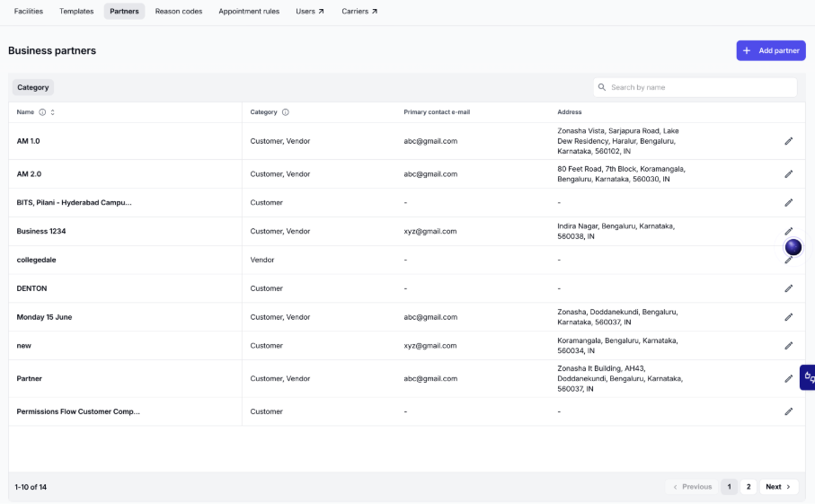
Task: Edit Permissions Flow Customer Comp partner
Action: (x=788, y=411)
